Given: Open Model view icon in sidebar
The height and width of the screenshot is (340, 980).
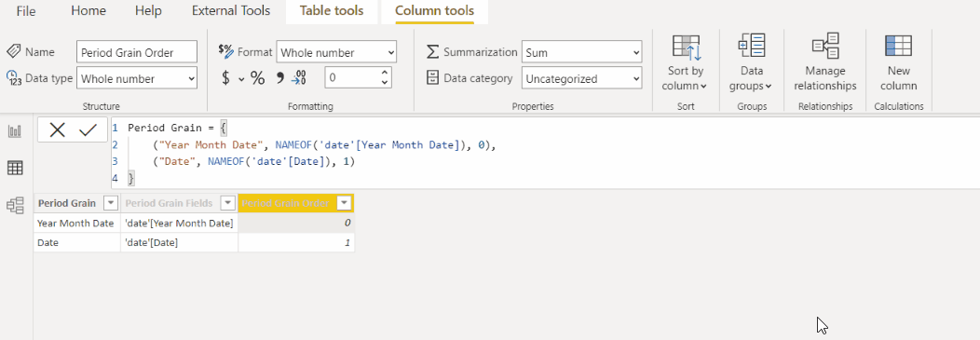Looking at the screenshot, I should coord(14,205).
